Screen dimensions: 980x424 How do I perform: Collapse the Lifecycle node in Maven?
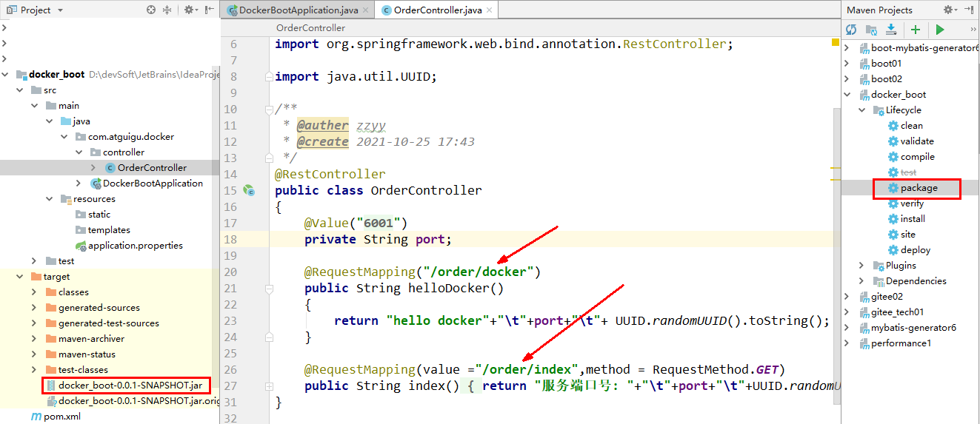click(861, 110)
